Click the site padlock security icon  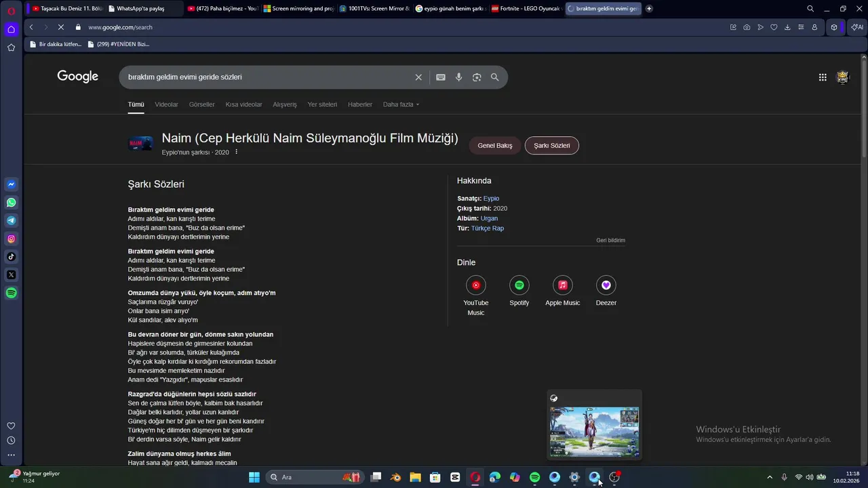point(79,27)
